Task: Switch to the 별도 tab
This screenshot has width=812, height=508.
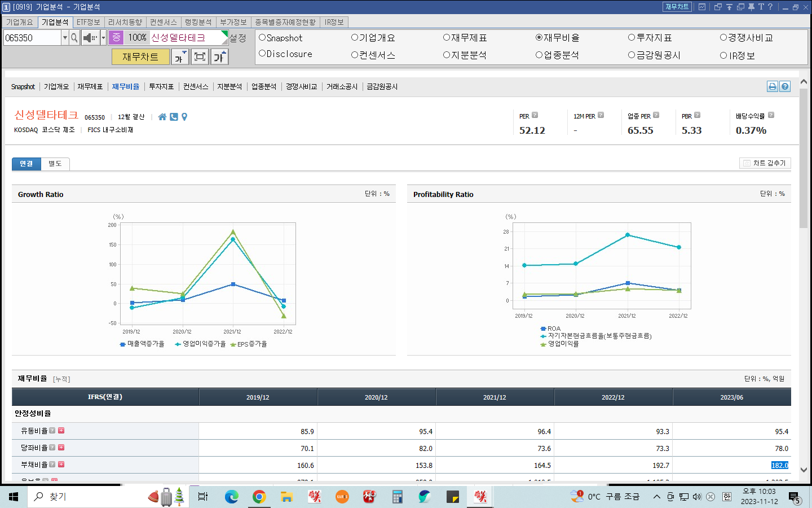Action: pyautogui.click(x=55, y=164)
